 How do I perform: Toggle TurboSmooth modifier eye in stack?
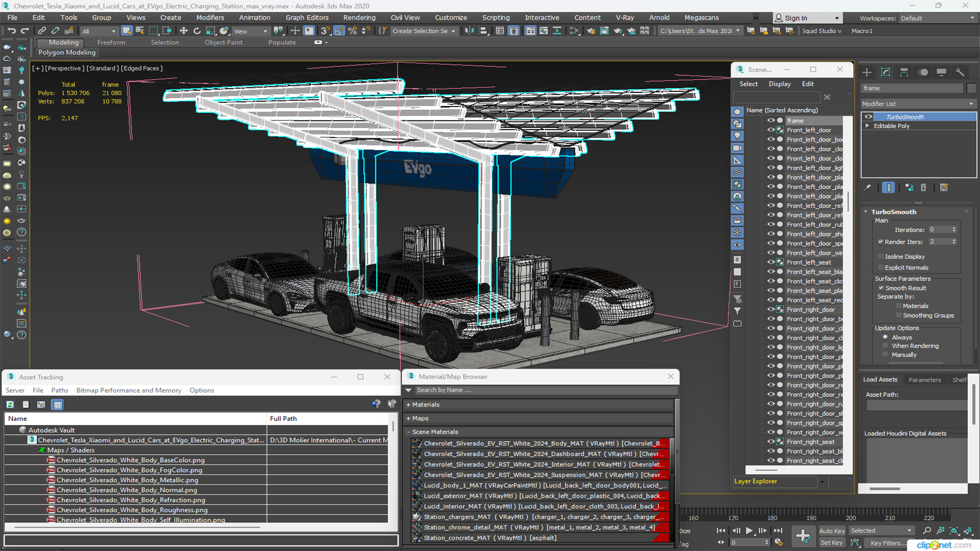[868, 117]
